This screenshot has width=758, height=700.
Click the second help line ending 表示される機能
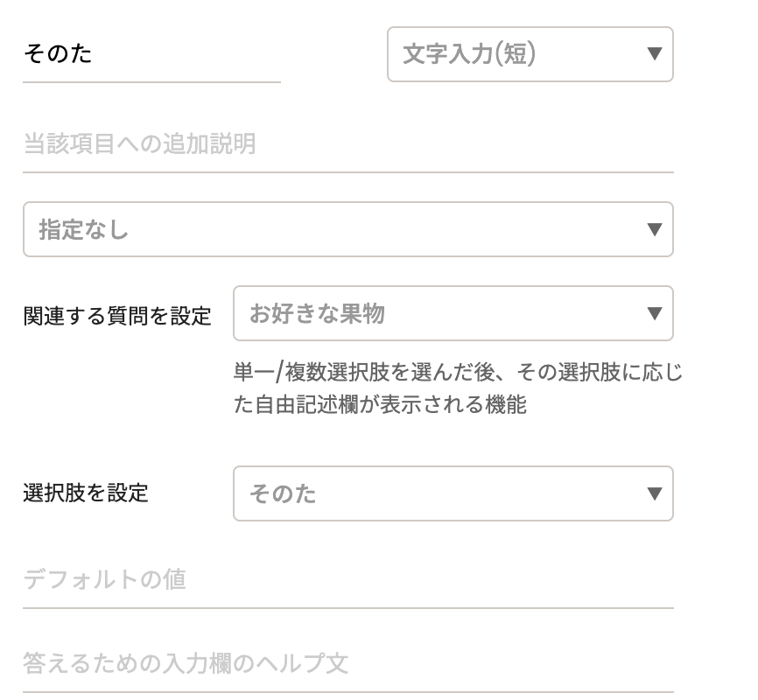pos(380,405)
